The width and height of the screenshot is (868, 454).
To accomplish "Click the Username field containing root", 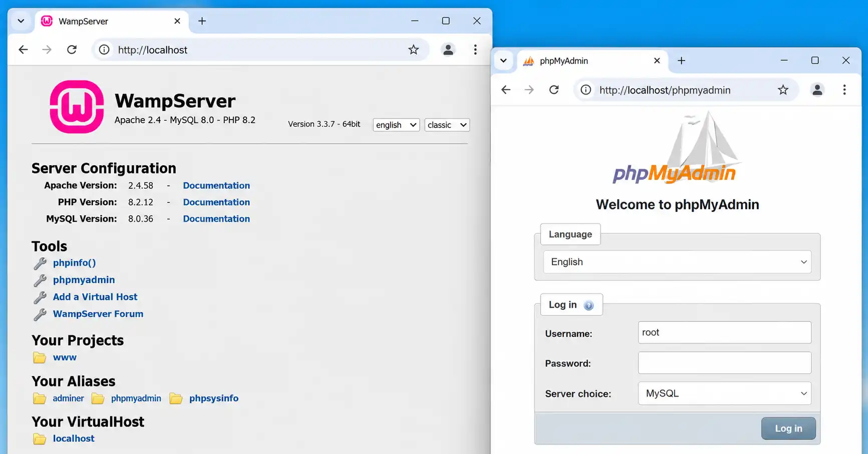I will (725, 332).
